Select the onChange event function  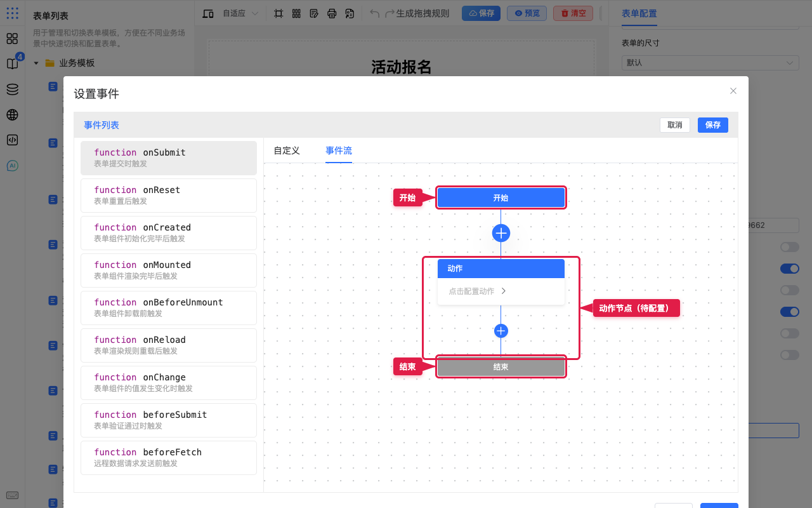coord(169,383)
